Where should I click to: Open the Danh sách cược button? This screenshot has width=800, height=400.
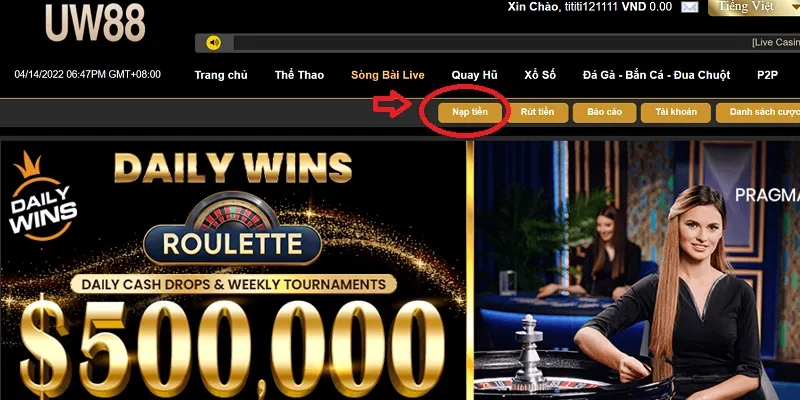758,113
